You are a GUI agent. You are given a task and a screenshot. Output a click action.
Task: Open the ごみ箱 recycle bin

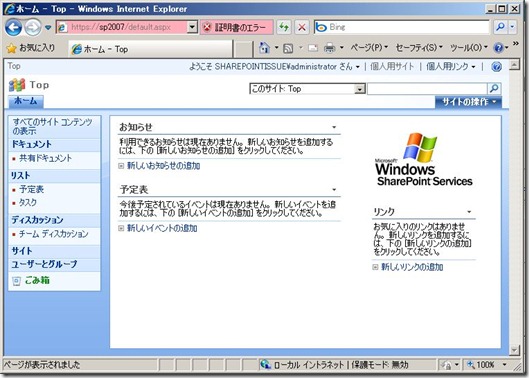click(37, 280)
